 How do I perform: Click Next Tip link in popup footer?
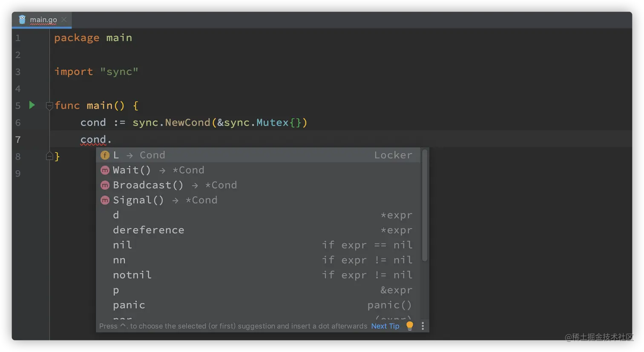click(x=385, y=326)
